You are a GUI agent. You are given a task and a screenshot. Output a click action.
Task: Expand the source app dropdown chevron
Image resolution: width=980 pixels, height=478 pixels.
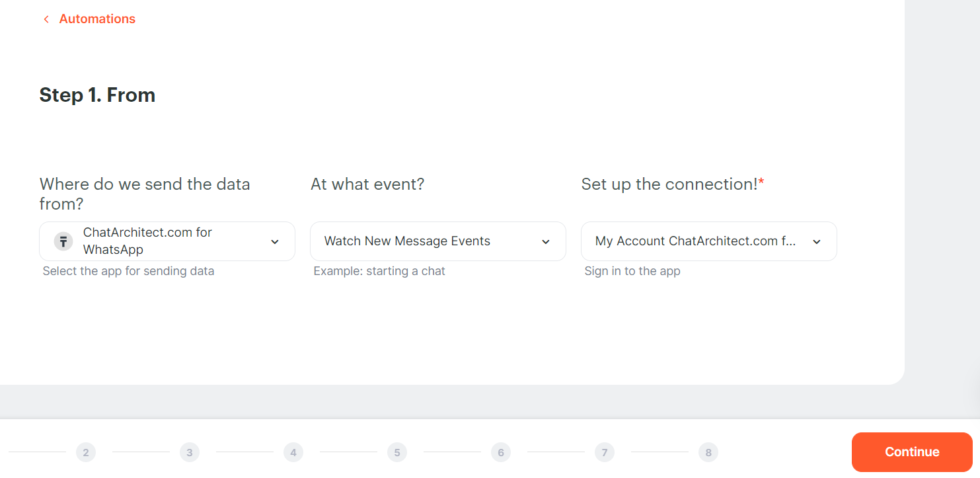[275, 242]
